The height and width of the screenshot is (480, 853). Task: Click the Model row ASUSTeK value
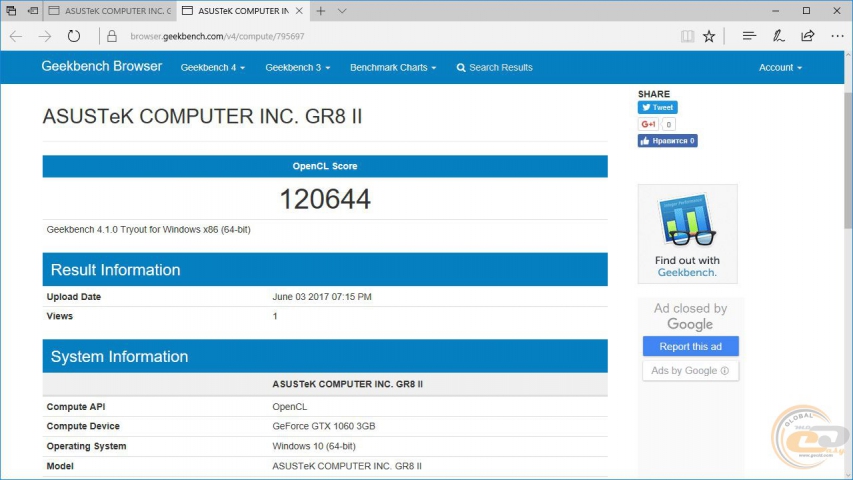pos(347,466)
